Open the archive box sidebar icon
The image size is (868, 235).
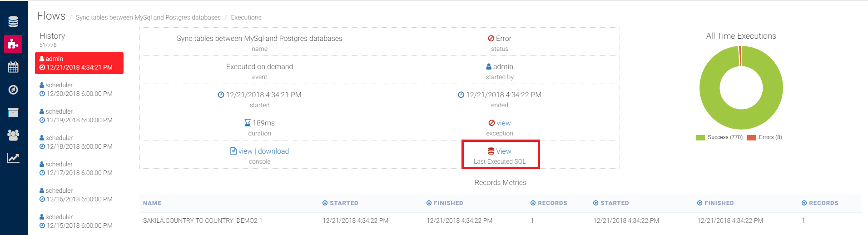[13, 112]
